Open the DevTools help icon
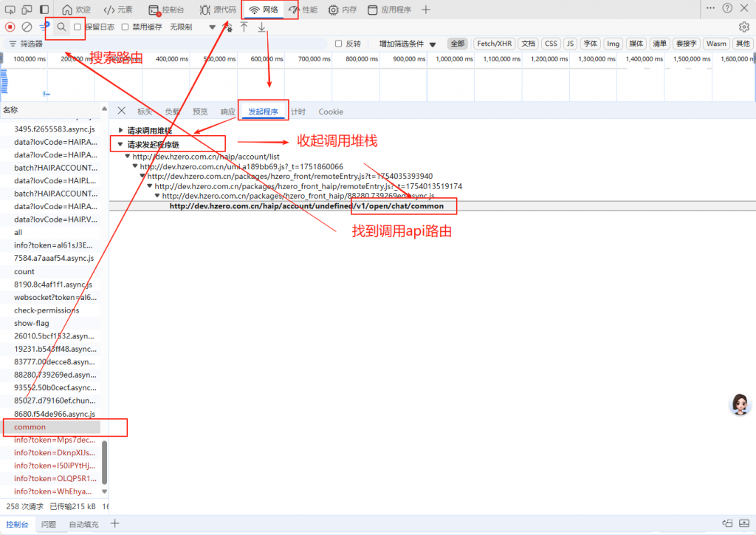The width and height of the screenshot is (756, 535). coord(728,8)
